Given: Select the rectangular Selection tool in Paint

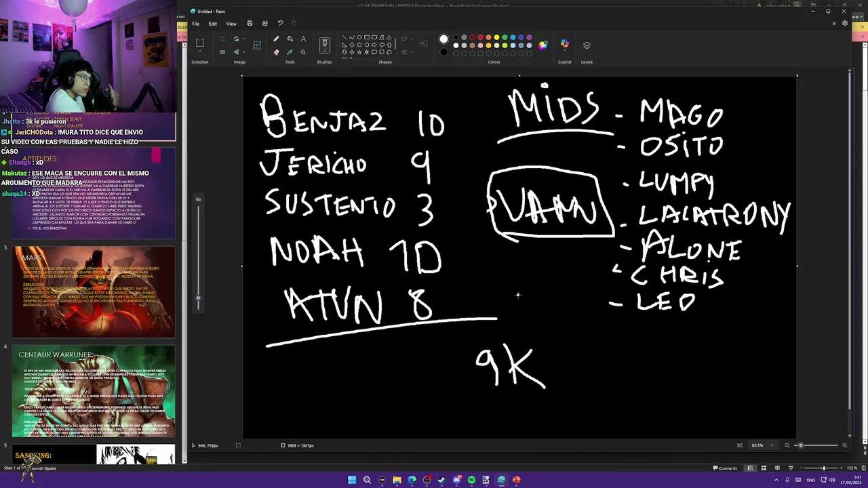Looking at the screenshot, I should pyautogui.click(x=200, y=42).
